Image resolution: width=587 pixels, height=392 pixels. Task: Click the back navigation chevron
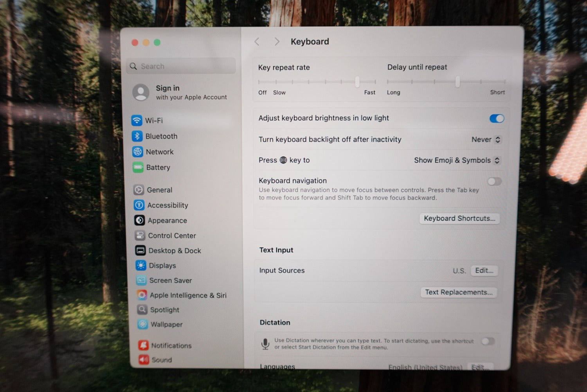(x=257, y=42)
